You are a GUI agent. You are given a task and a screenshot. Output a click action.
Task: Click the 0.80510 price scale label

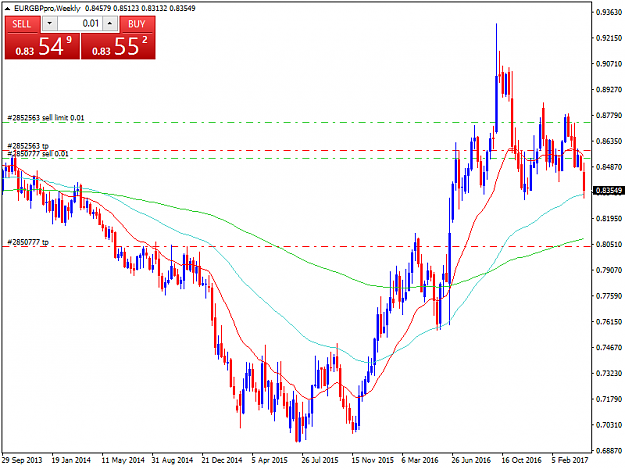point(609,244)
